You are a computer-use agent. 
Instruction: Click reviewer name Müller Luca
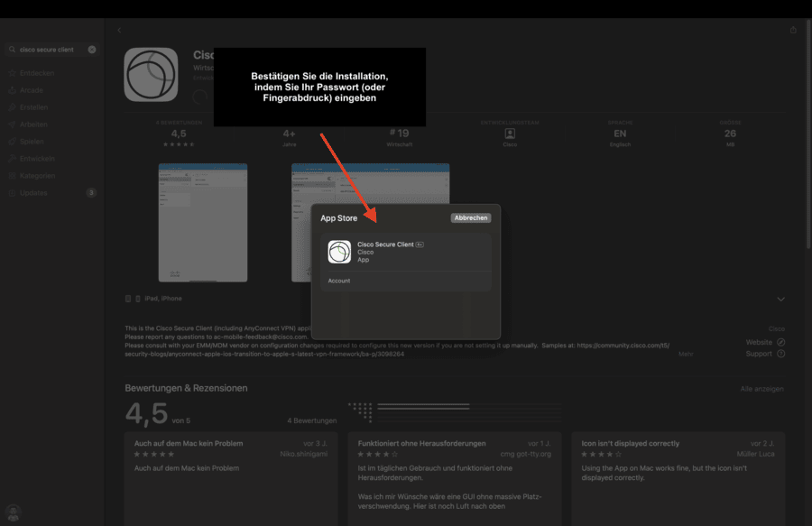tap(755, 454)
